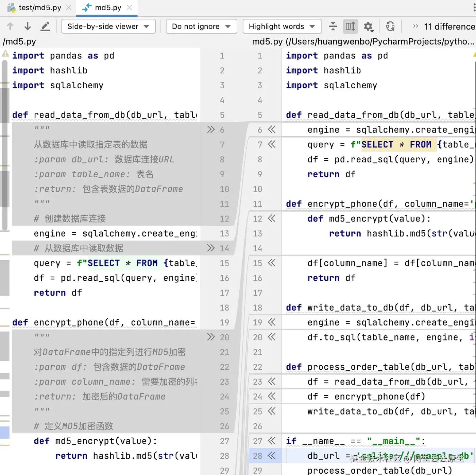Close the test/md5.py tab

(69, 7)
